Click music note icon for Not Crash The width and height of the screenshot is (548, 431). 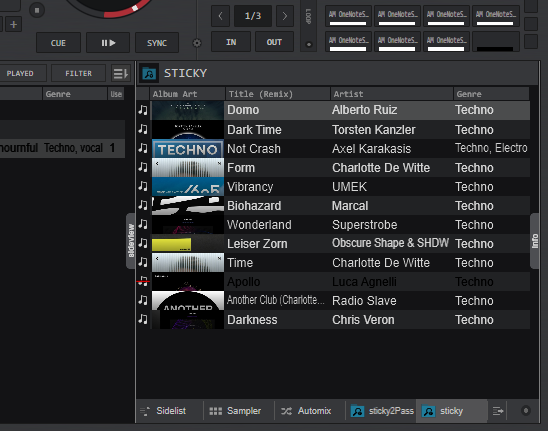click(143, 148)
